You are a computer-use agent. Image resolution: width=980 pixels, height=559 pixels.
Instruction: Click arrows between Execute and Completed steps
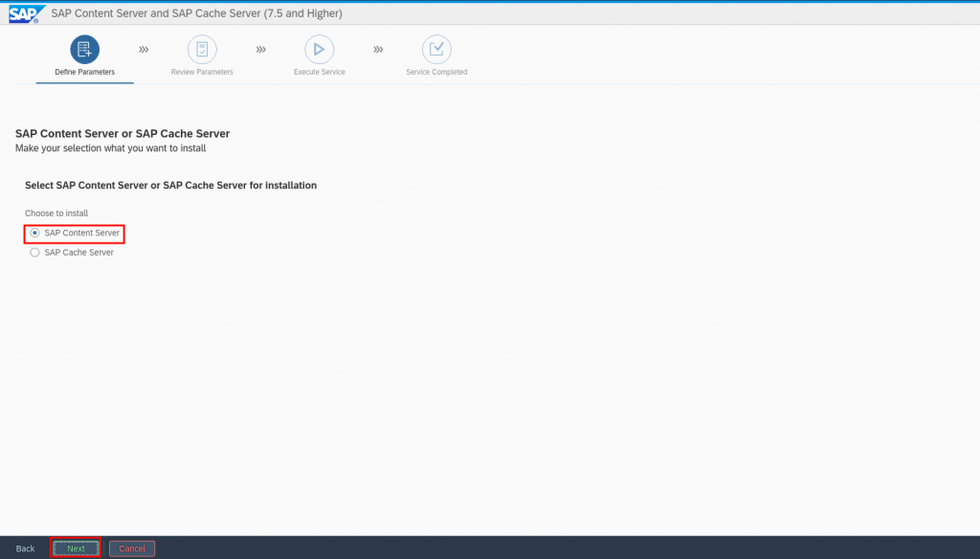point(378,49)
